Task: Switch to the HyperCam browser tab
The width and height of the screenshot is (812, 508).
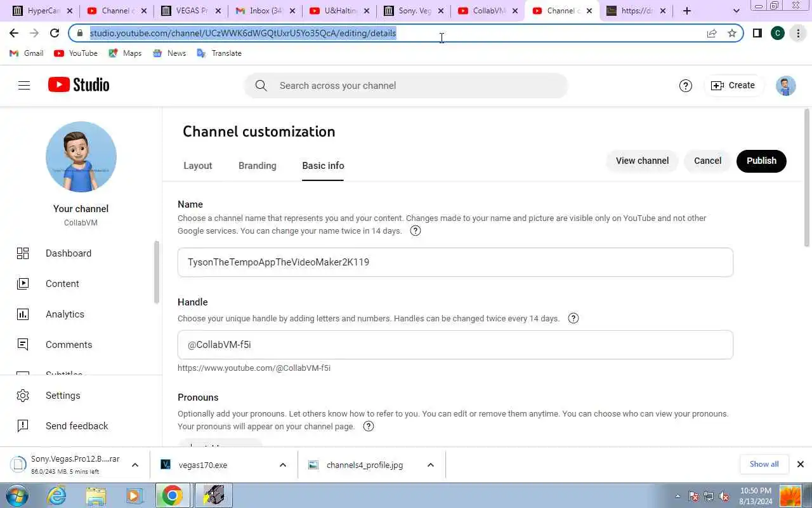Action: coord(43,11)
